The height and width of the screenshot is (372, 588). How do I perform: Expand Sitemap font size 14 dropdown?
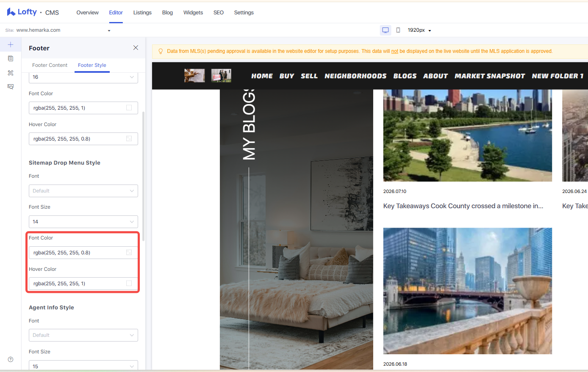point(83,222)
